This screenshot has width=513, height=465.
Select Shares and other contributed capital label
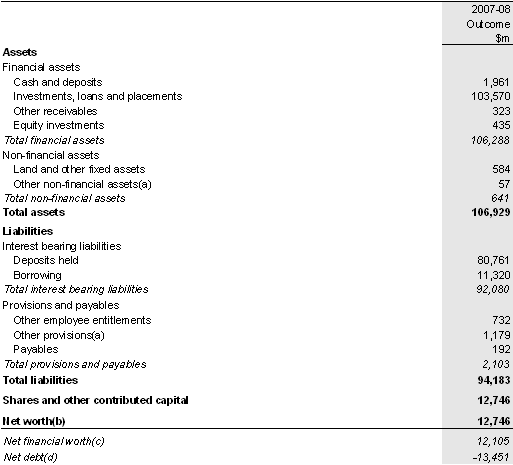click(x=95, y=400)
